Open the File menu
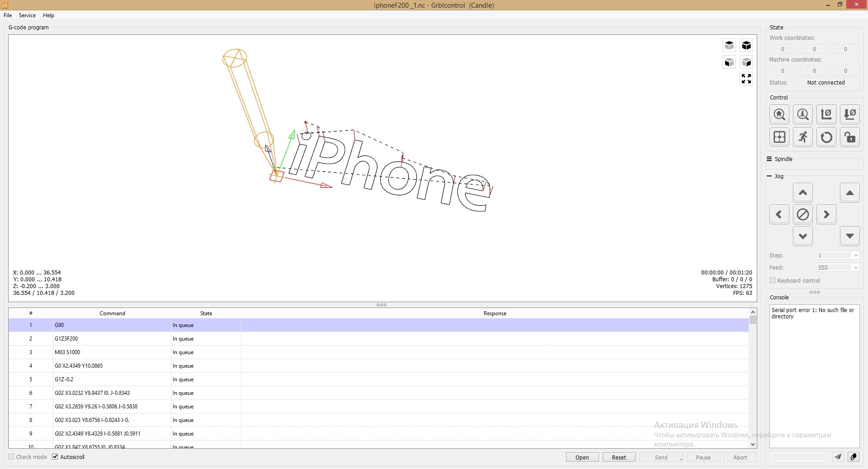Viewport: 868px width, 469px height. point(8,15)
